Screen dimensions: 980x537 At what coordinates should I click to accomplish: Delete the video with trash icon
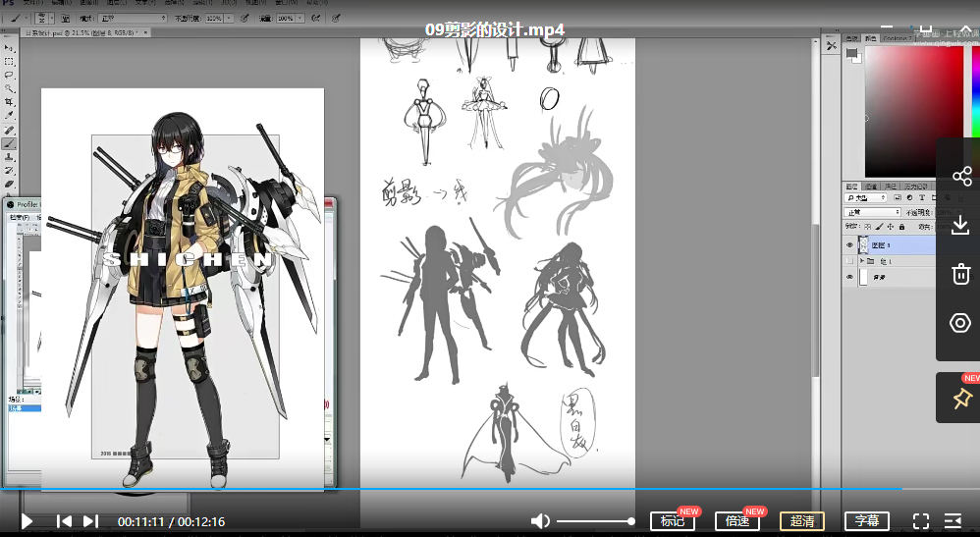tap(961, 274)
